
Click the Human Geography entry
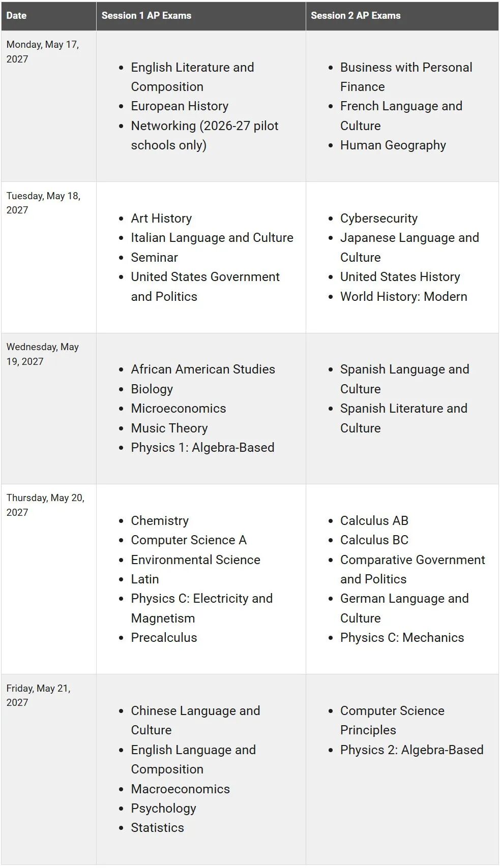click(x=393, y=145)
